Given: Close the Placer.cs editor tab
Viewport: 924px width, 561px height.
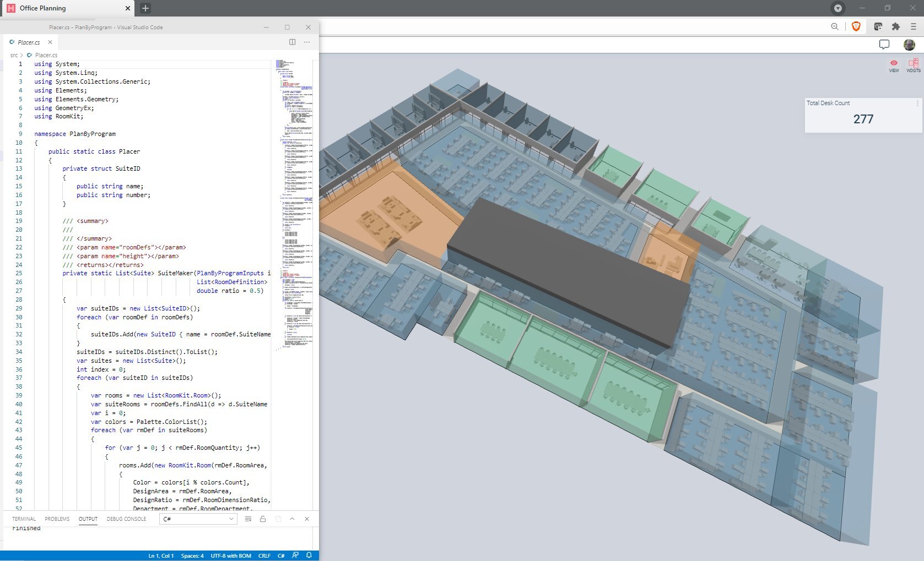Looking at the screenshot, I should point(50,42).
